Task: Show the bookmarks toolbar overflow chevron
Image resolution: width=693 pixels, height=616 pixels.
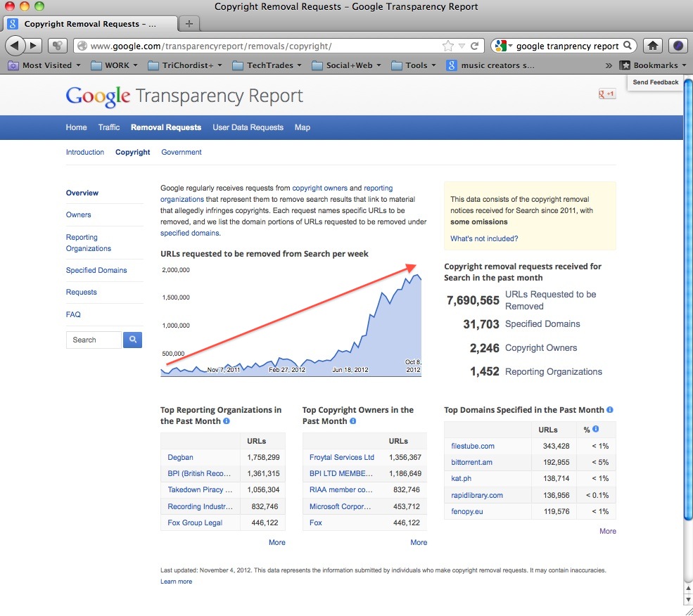Action: point(608,65)
